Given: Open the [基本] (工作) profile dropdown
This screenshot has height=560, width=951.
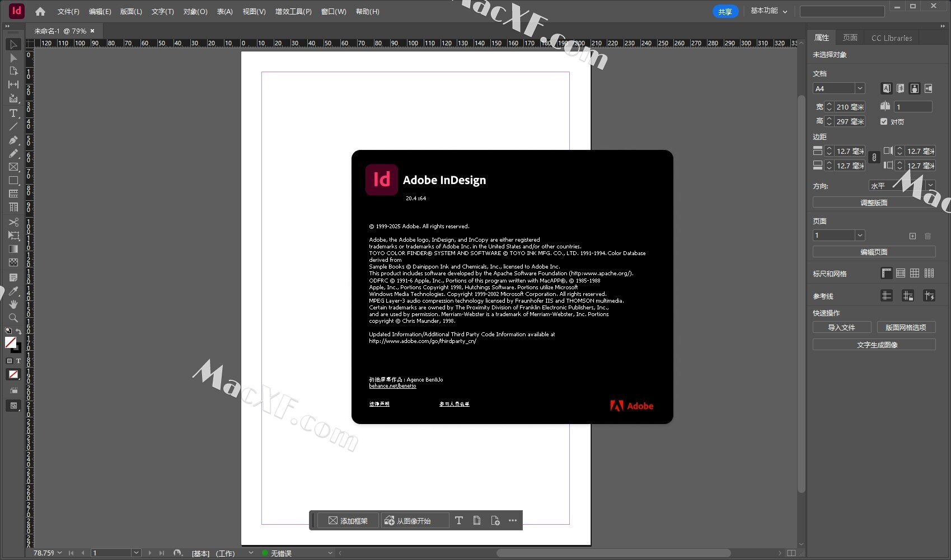Looking at the screenshot, I should tap(251, 553).
